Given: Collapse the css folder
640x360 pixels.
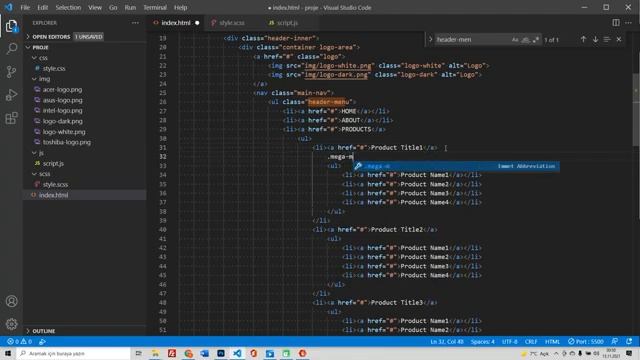Looking at the screenshot, I should 34,58.
